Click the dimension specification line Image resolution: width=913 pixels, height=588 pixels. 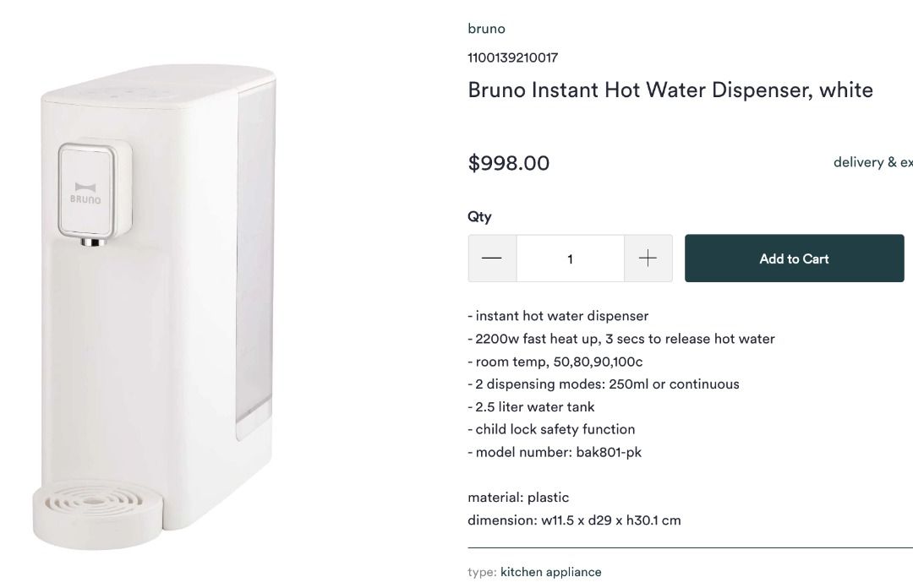point(575,520)
